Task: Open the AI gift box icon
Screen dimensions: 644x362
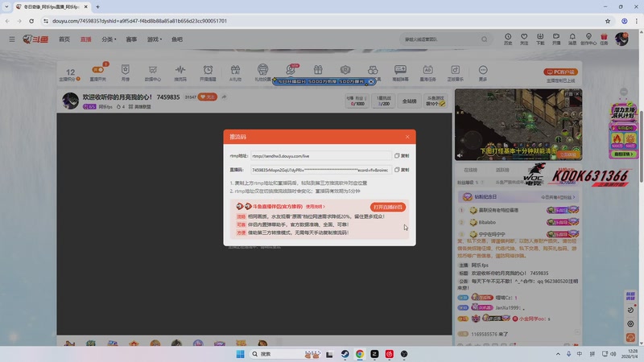Action: [235, 72]
